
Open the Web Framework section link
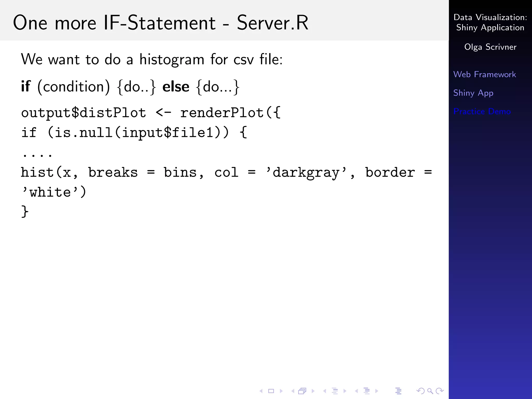click(484, 74)
